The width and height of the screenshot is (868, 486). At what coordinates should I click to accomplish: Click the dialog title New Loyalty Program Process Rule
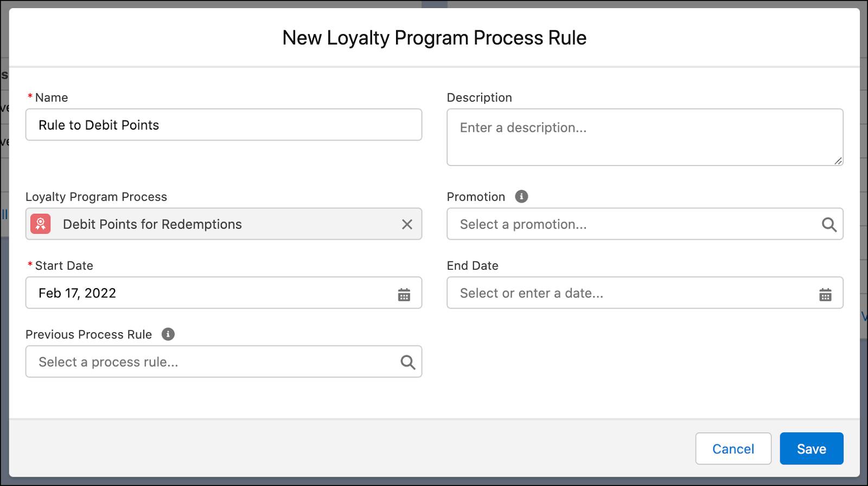tap(434, 38)
